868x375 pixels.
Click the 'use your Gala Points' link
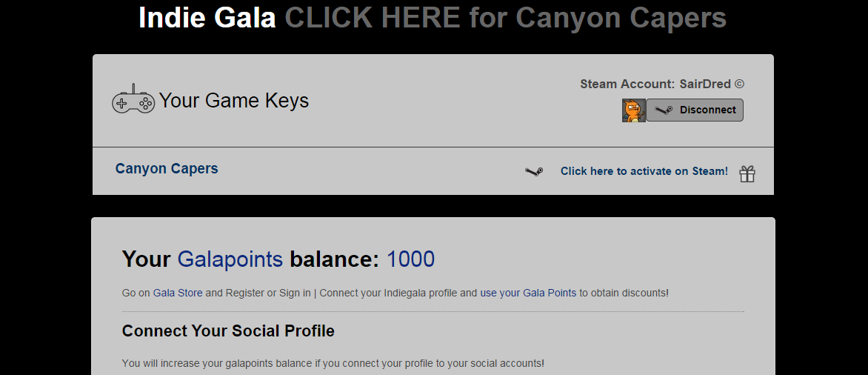point(528,293)
